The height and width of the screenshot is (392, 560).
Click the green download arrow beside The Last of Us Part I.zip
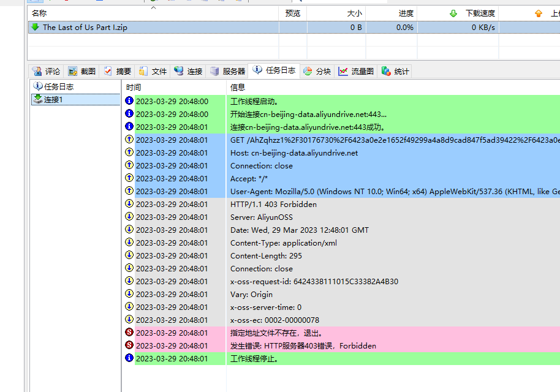[x=35, y=27]
